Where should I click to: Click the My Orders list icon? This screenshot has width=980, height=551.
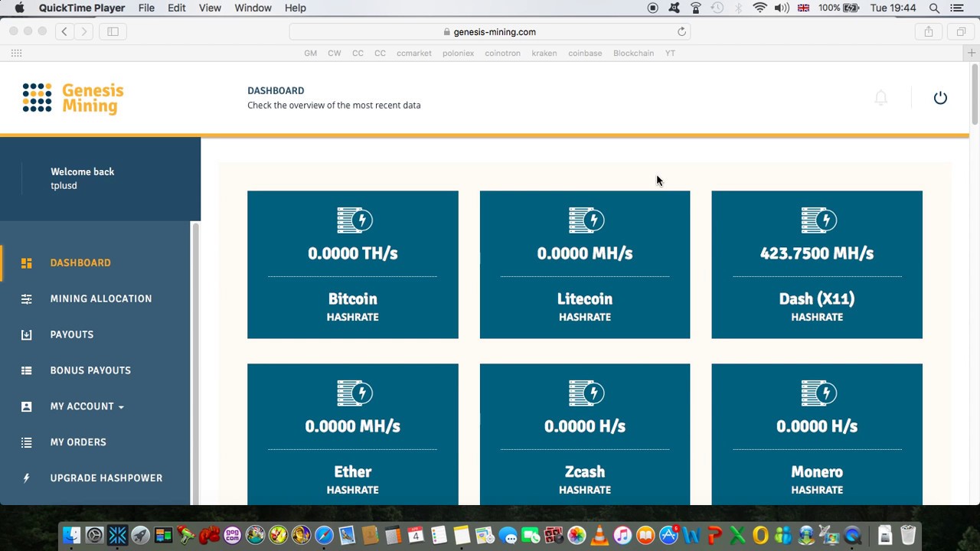click(27, 442)
